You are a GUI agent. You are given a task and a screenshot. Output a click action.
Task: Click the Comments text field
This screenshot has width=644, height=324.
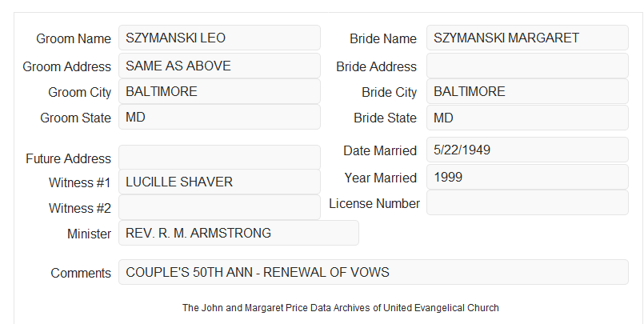[374, 272]
